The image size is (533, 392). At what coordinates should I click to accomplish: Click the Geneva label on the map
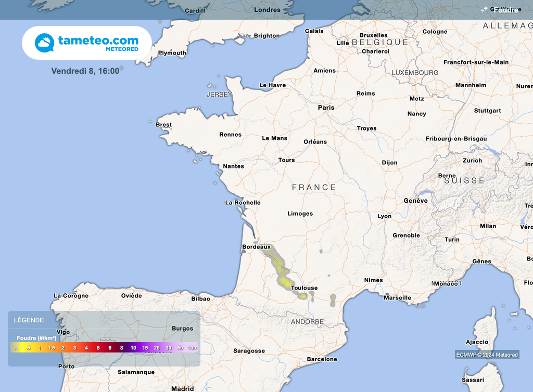[x=416, y=200]
